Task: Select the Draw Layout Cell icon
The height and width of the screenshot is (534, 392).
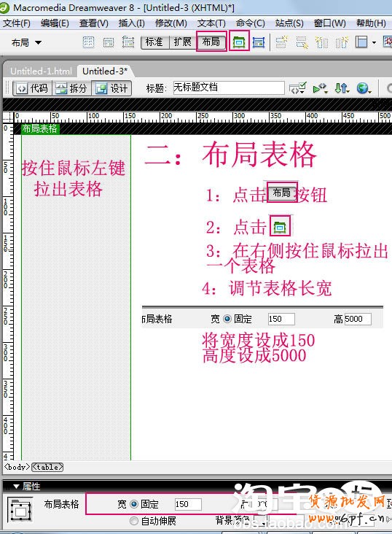Action: coord(259,42)
